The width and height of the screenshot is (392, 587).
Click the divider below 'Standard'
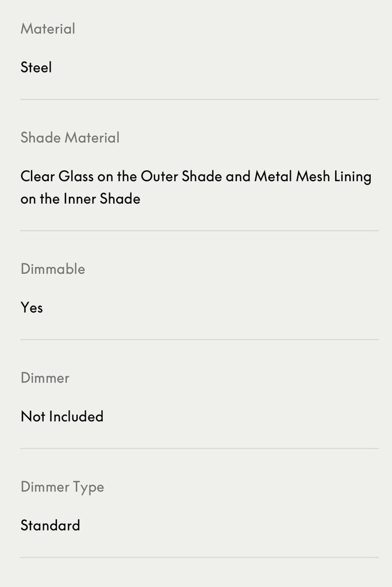(199, 557)
